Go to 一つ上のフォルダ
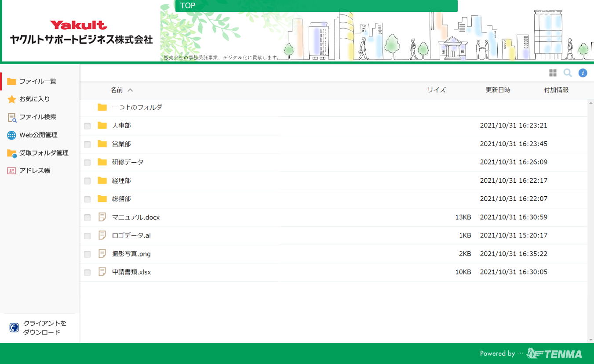 point(137,107)
